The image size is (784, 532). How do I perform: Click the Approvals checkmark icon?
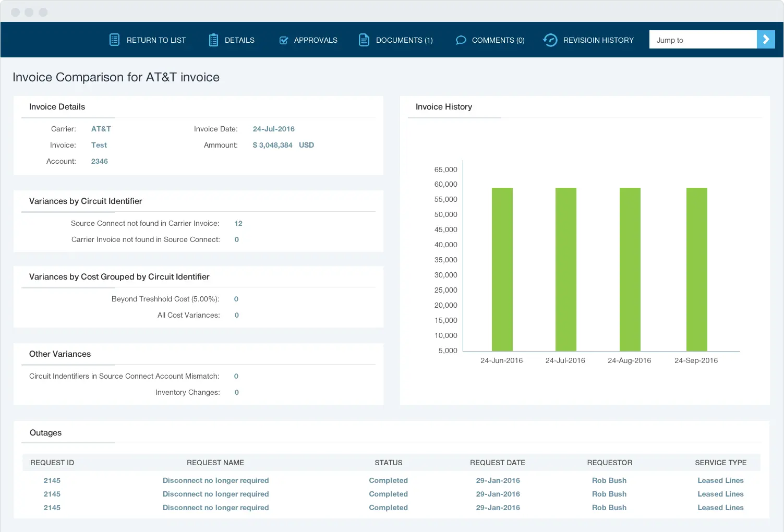284,40
